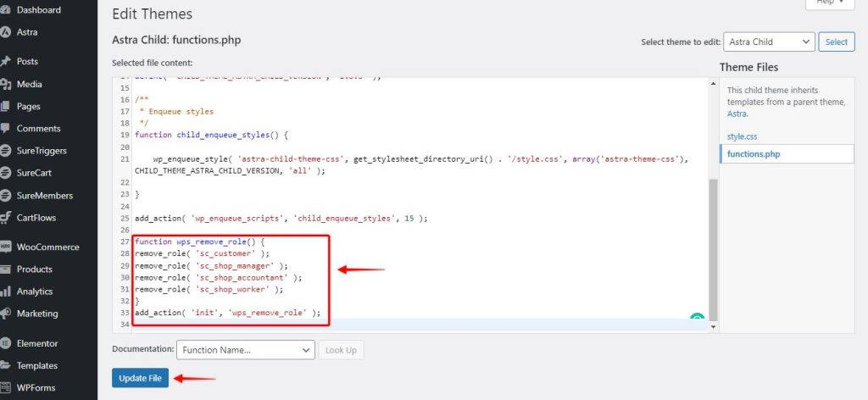Click the Posts pin icon
The image size is (868, 400).
(5, 61)
